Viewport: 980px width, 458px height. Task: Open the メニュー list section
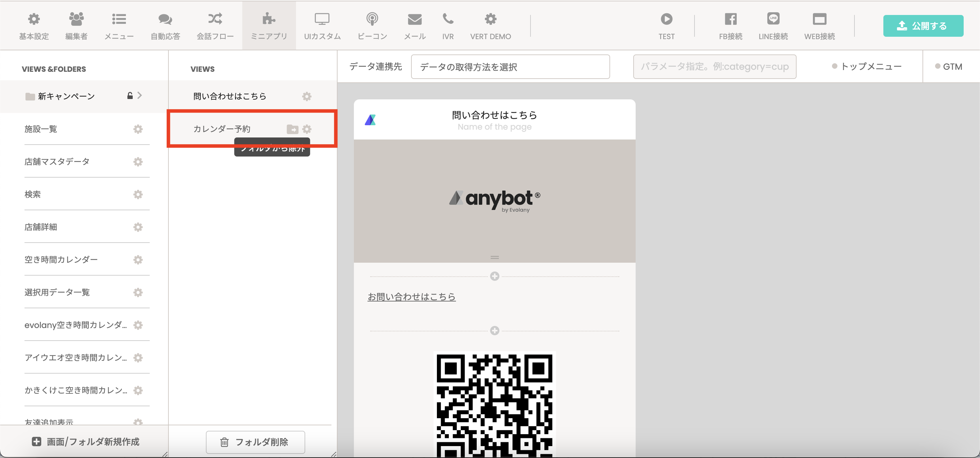coord(119,26)
